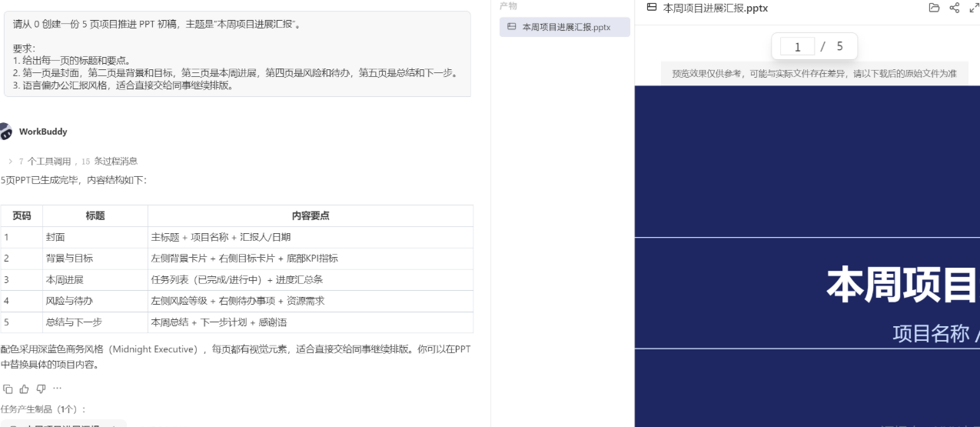980x427 pixels.
Task: Click table cell 风险与待办
Action: (x=95, y=301)
